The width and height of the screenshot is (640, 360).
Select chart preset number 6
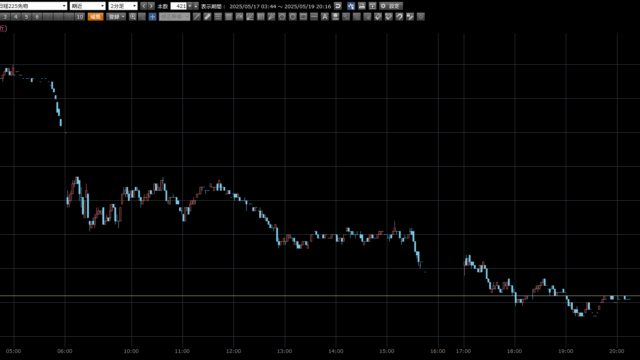[37, 17]
